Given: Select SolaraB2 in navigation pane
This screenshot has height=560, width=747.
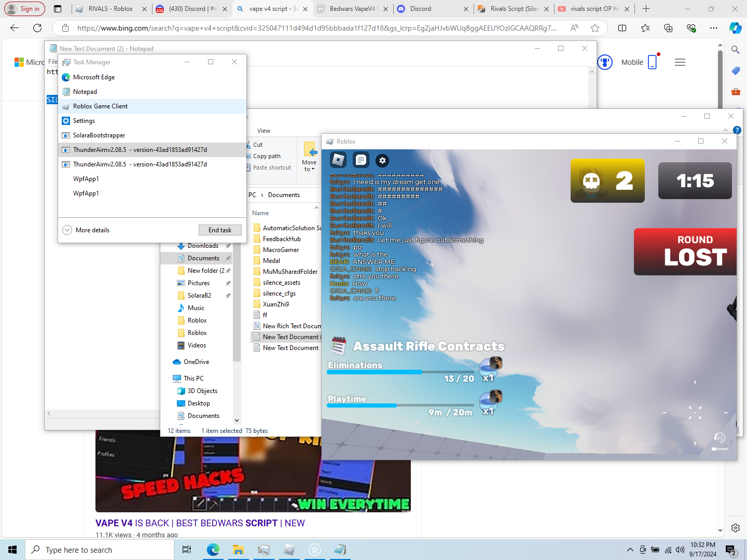Looking at the screenshot, I should pyautogui.click(x=199, y=296).
